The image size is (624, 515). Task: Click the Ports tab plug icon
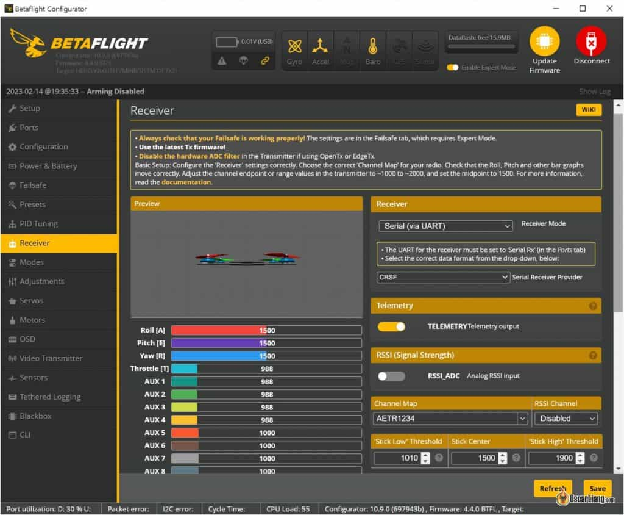[x=12, y=127]
